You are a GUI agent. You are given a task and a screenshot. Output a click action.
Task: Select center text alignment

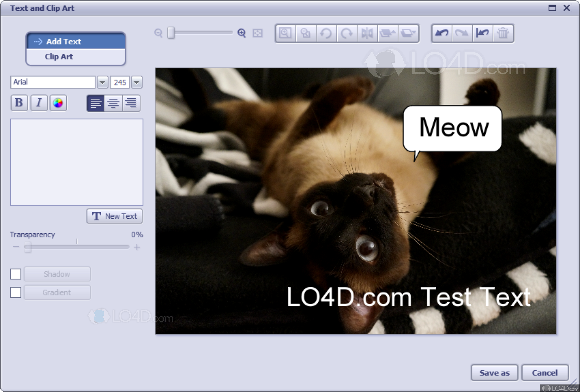pos(113,103)
